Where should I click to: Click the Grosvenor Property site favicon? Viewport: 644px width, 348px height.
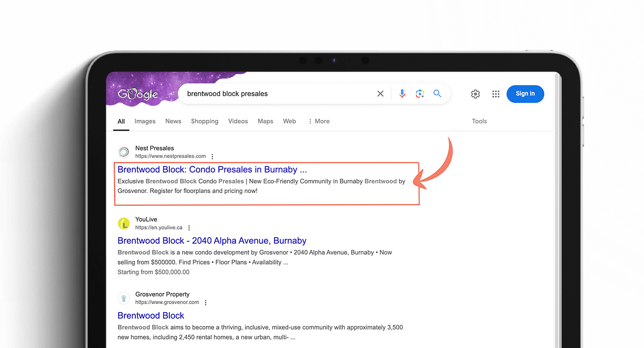click(x=124, y=298)
